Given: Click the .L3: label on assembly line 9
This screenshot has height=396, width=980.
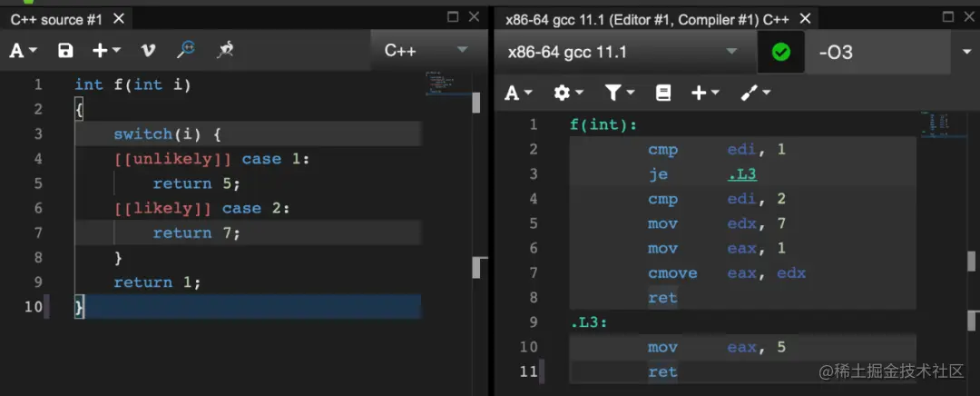Looking at the screenshot, I should [x=590, y=322].
